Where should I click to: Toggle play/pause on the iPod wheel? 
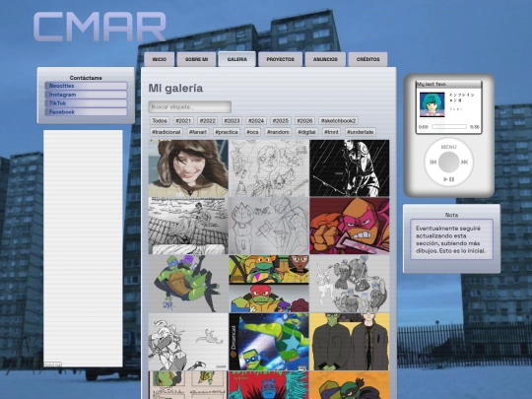coord(449,179)
